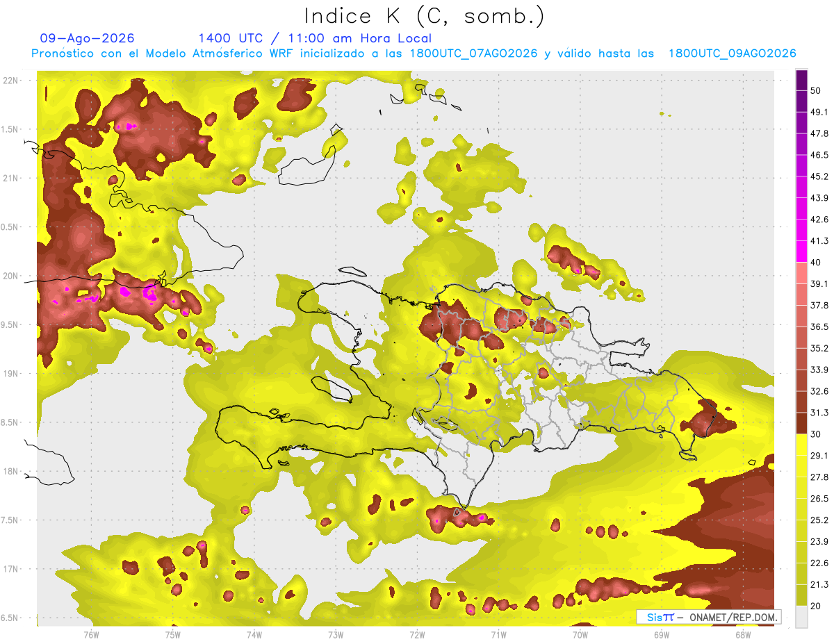Click the colorbar value "25.2"
834x644 pixels.
[819, 520]
